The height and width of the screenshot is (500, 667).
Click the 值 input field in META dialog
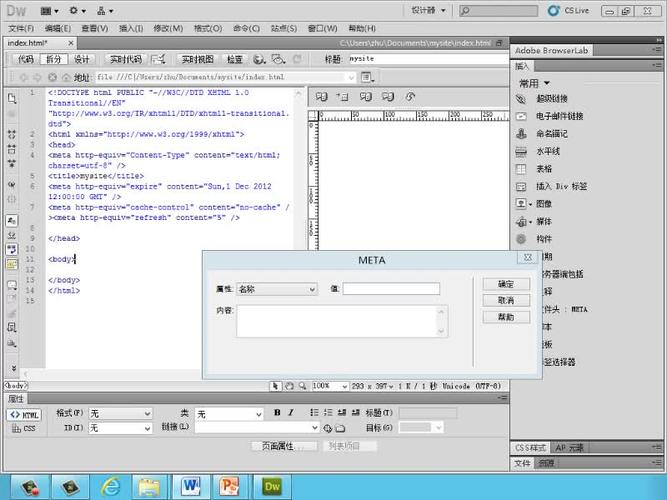coord(391,289)
